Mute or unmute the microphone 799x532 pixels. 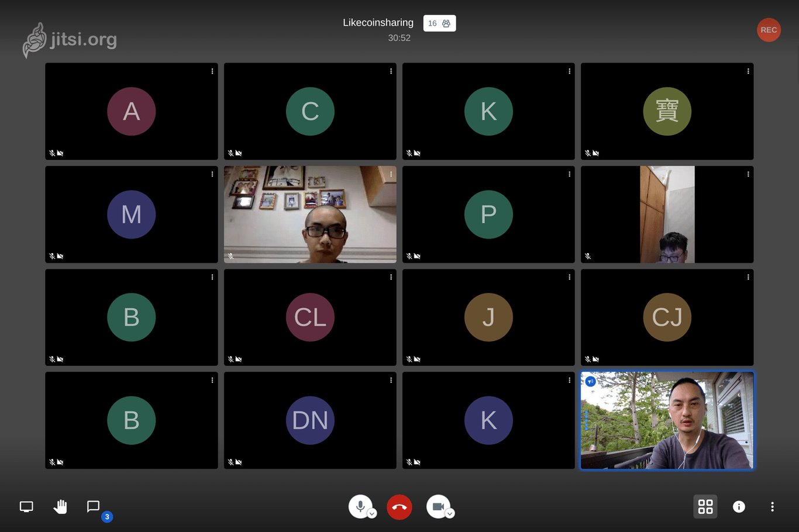(x=360, y=506)
